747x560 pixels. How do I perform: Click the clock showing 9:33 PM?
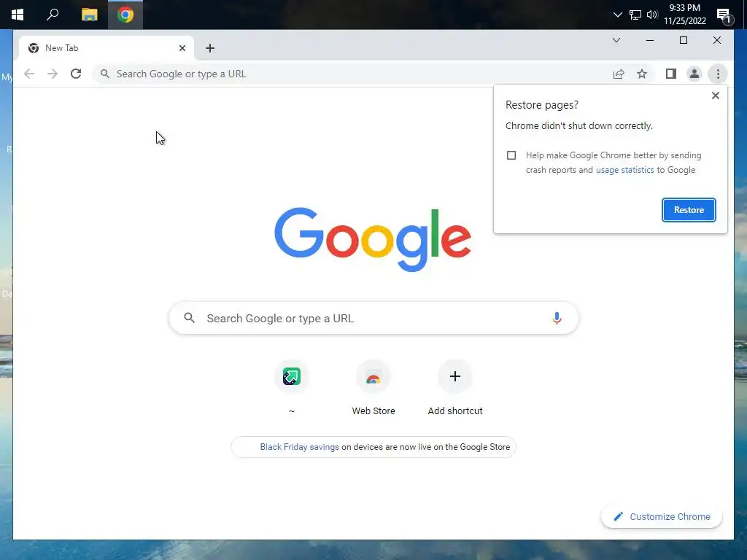click(684, 15)
